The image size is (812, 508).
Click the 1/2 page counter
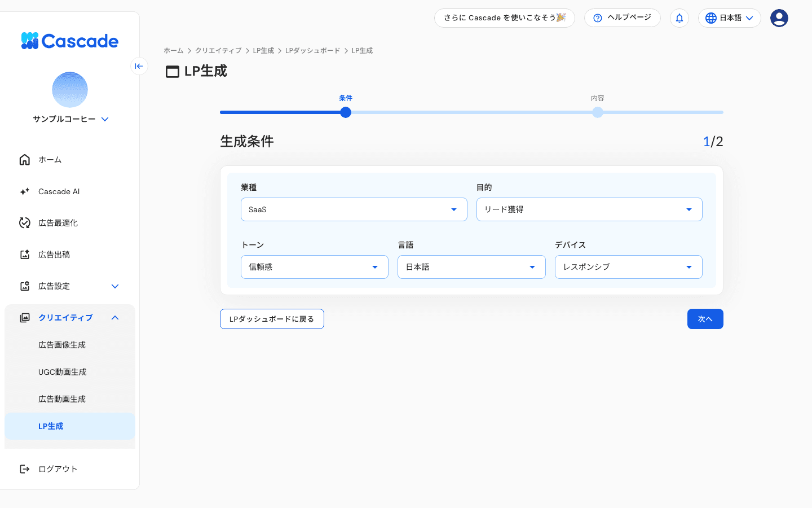tap(713, 141)
